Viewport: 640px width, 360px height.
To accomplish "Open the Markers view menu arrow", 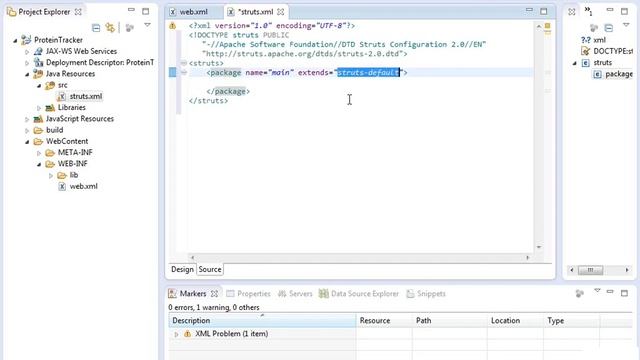I will click(597, 291).
